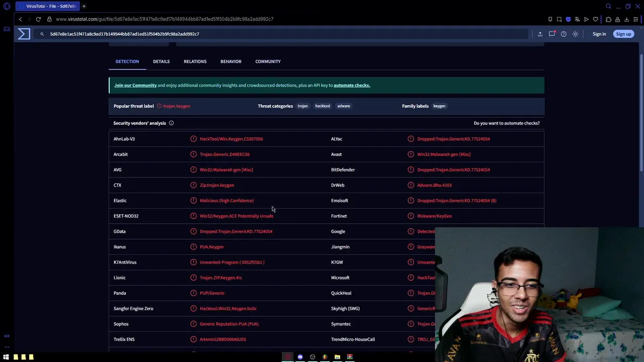This screenshot has height=362, width=644.
Task: Bookmark page with heart icon
Action: pos(596,19)
